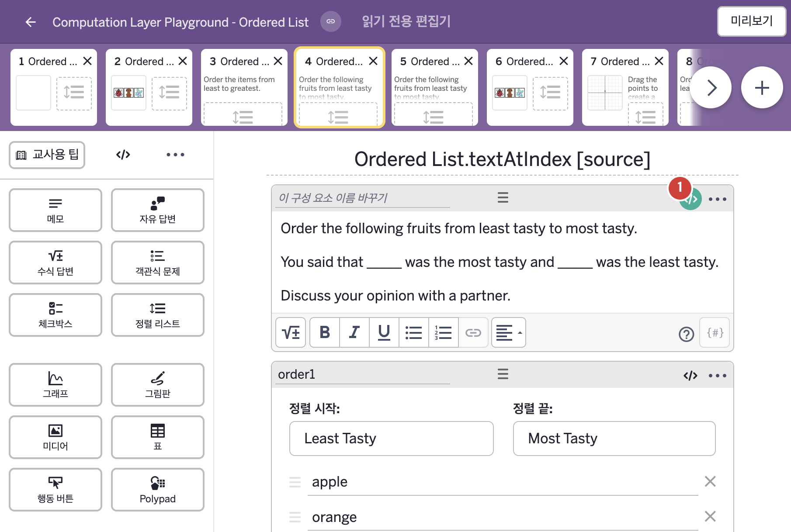Remove the apple list item
This screenshot has height=532, width=791.
pos(710,481)
